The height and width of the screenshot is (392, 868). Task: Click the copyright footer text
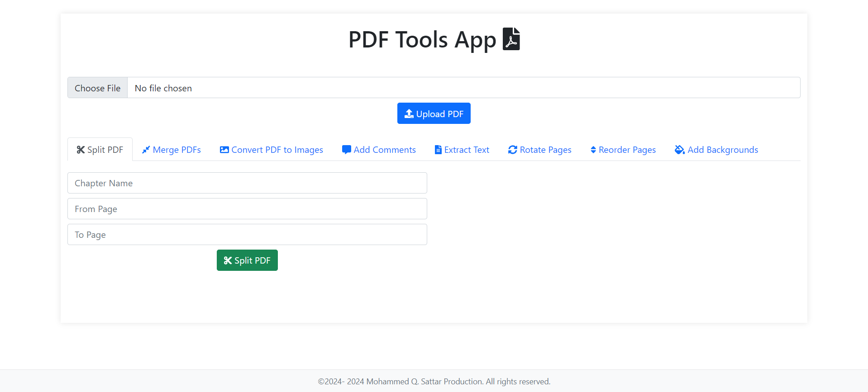(434, 381)
